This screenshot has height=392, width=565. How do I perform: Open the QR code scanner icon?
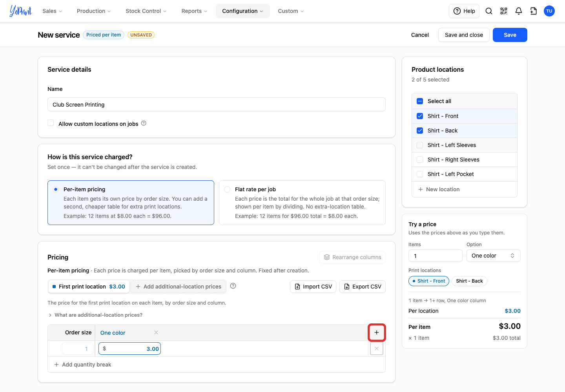504,11
